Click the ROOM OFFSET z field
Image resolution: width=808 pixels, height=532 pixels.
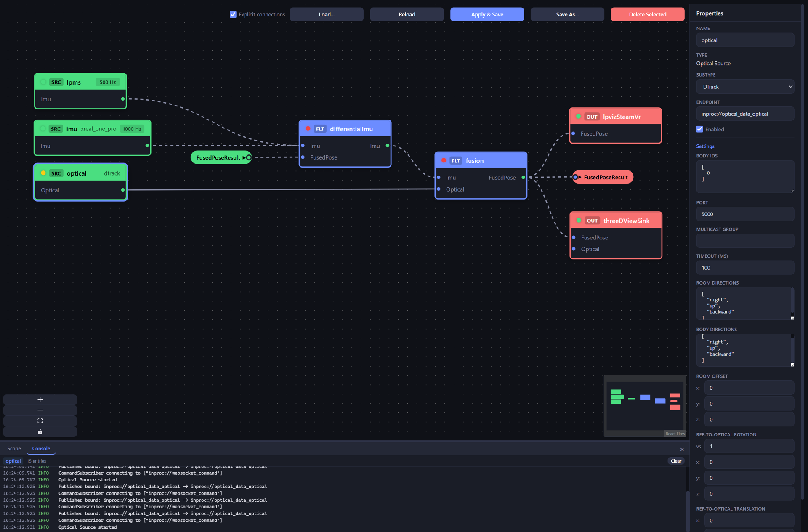[x=749, y=419]
